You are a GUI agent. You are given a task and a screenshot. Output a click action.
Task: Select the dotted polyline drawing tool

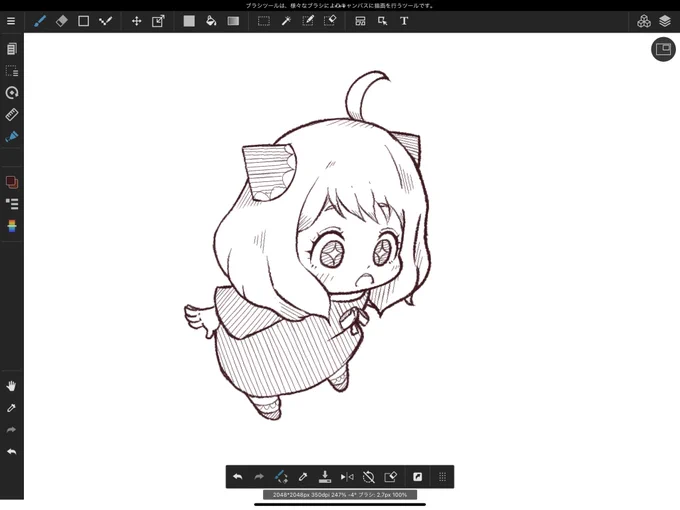(105, 21)
